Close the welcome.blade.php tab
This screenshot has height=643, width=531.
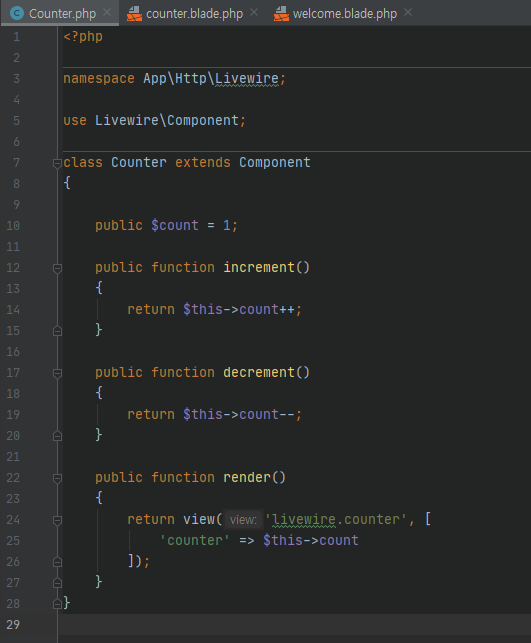[408, 13]
